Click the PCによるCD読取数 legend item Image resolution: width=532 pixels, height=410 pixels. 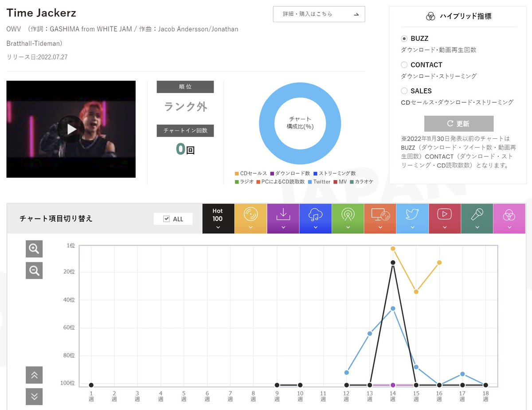click(281, 182)
